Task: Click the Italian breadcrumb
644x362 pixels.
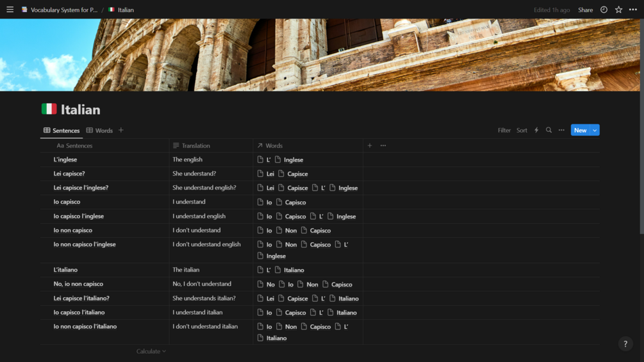Action: [121, 10]
